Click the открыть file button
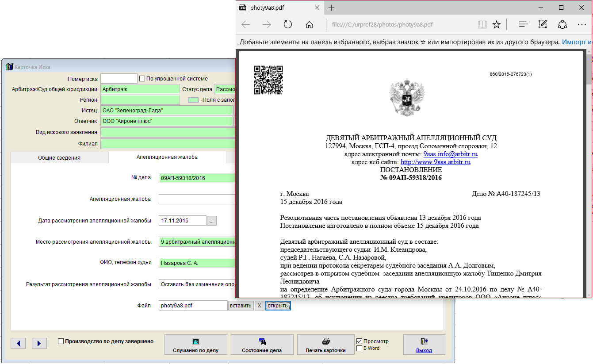 coord(278,306)
